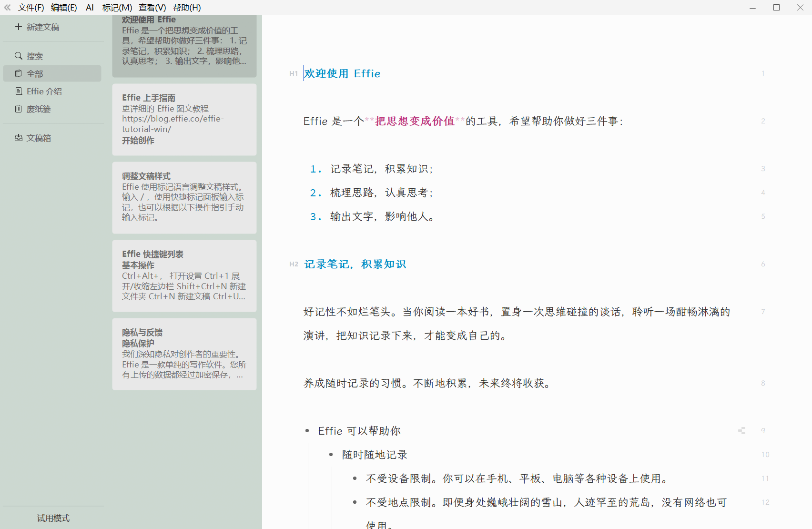This screenshot has width=812, height=529.
Task: Click the sub-bullet 随时随地记录
Action: coord(375,455)
